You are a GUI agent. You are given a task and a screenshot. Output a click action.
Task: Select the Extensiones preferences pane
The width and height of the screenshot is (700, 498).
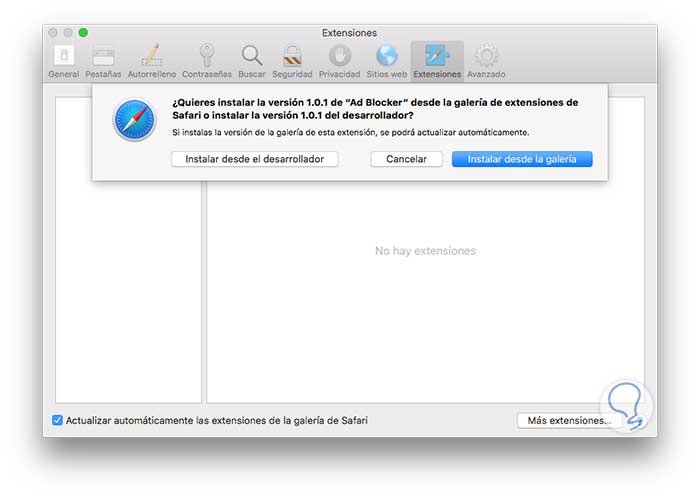tap(437, 61)
